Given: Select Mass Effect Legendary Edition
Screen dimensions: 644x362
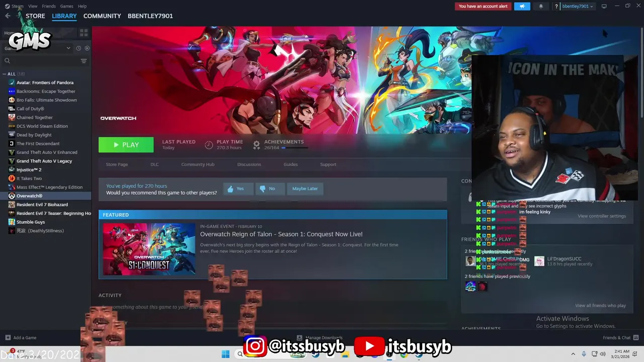Looking at the screenshot, I should pos(49,187).
